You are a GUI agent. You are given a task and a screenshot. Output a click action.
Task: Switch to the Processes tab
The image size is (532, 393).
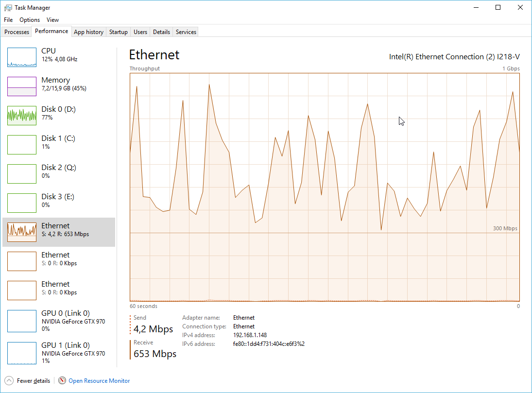(x=17, y=32)
